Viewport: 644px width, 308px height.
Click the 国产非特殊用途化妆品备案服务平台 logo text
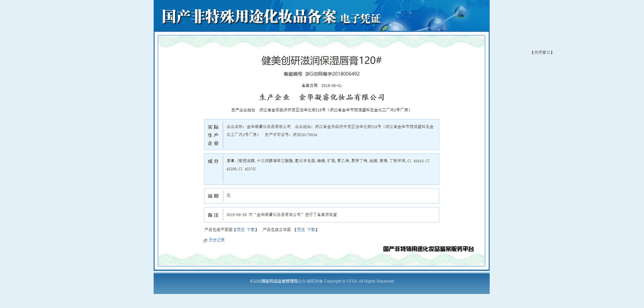(428, 249)
